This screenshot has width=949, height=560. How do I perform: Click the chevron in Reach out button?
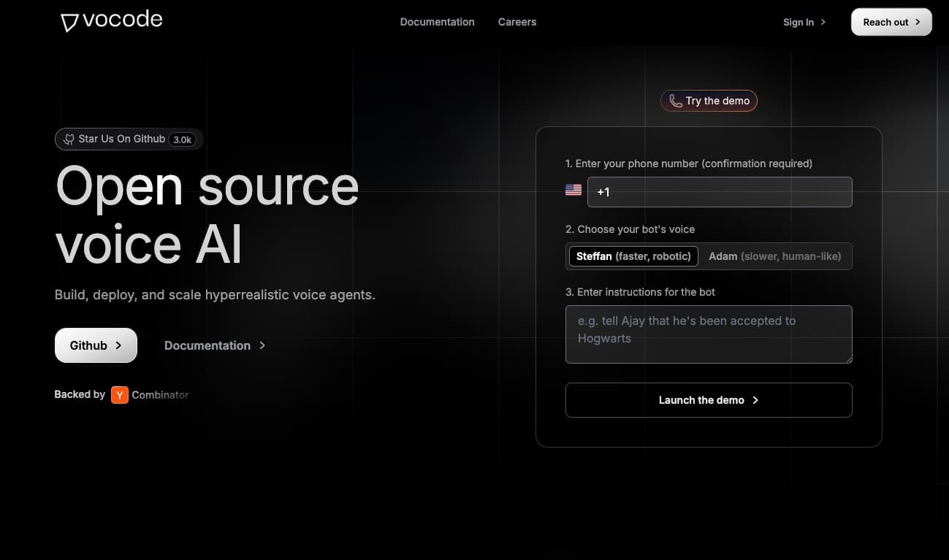pos(918,22)
